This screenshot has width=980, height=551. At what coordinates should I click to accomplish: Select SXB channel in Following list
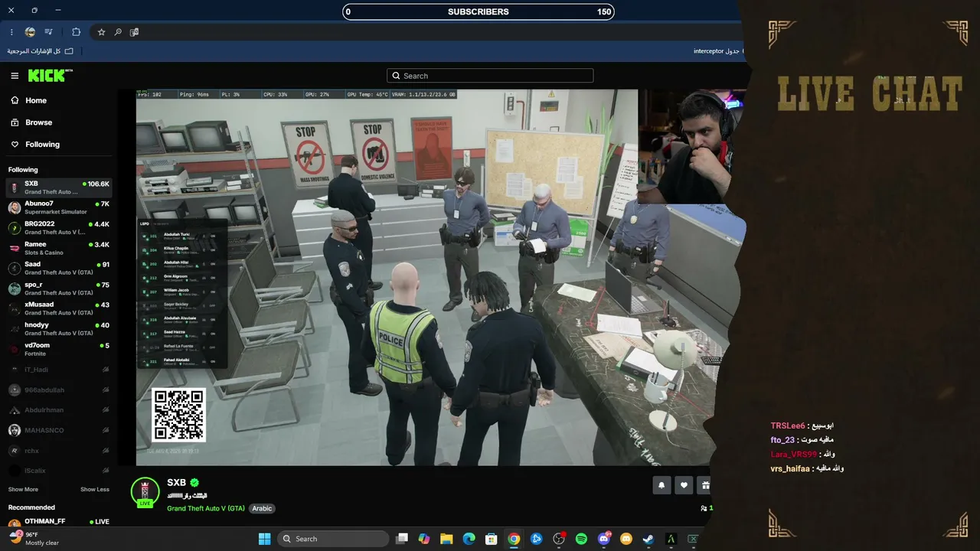[59, 187]
